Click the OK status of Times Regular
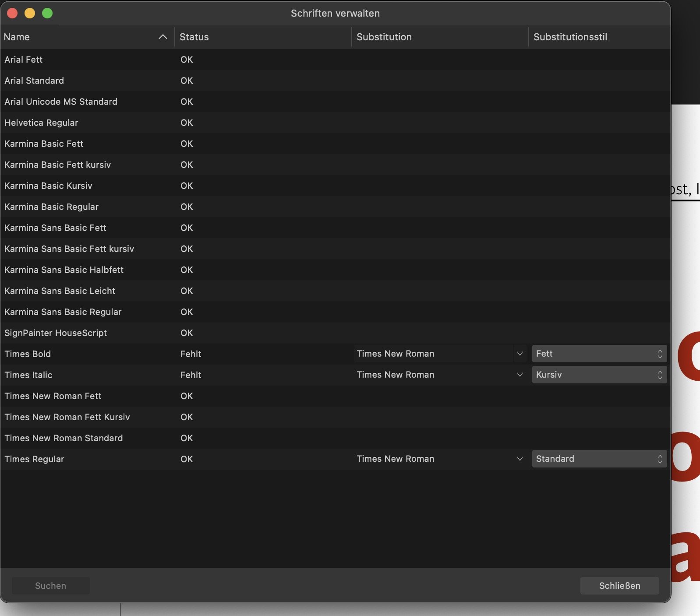Viewport: 700px width, 616px height. pos(187,459)
